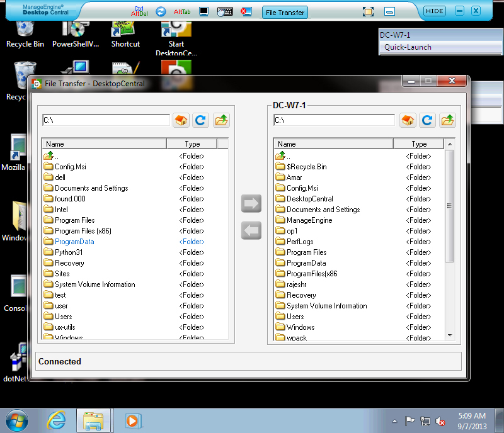Click the DC-W7-1 path field

(334, 120)
